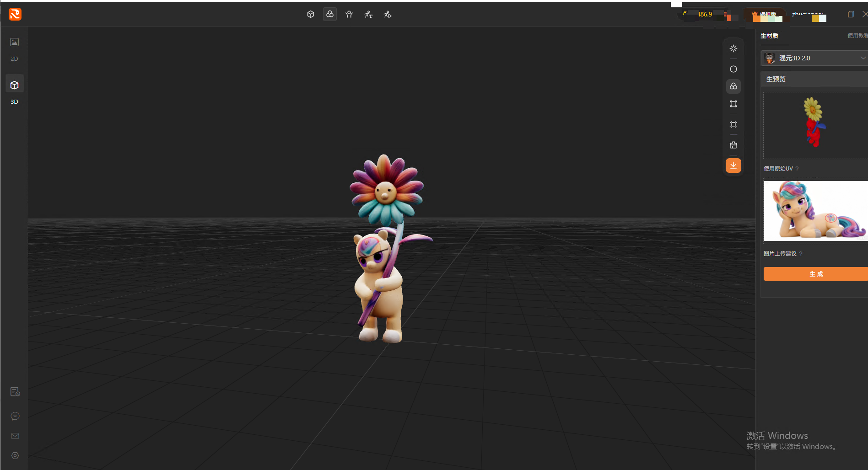Switch to plain circle shading mode
Image resolution: width=868 pixels, height=470 pixels.
coord(733,69)
